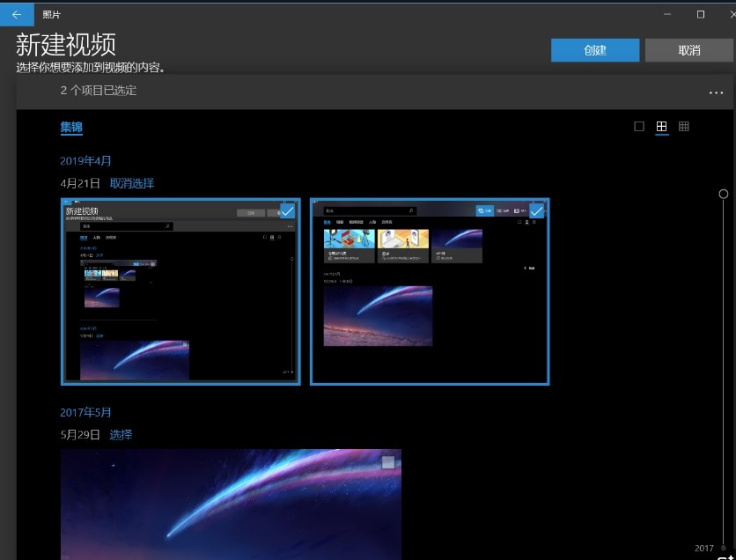Open the 2017年5月 month header
The image size is (736, 560).
tap(85, 413)
